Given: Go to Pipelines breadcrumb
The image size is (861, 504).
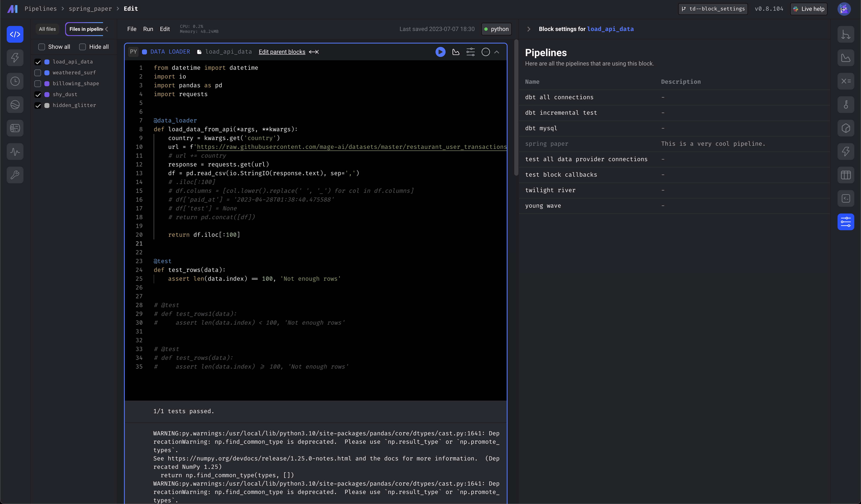Looking at the screenshot, I should tap(41, 9).
